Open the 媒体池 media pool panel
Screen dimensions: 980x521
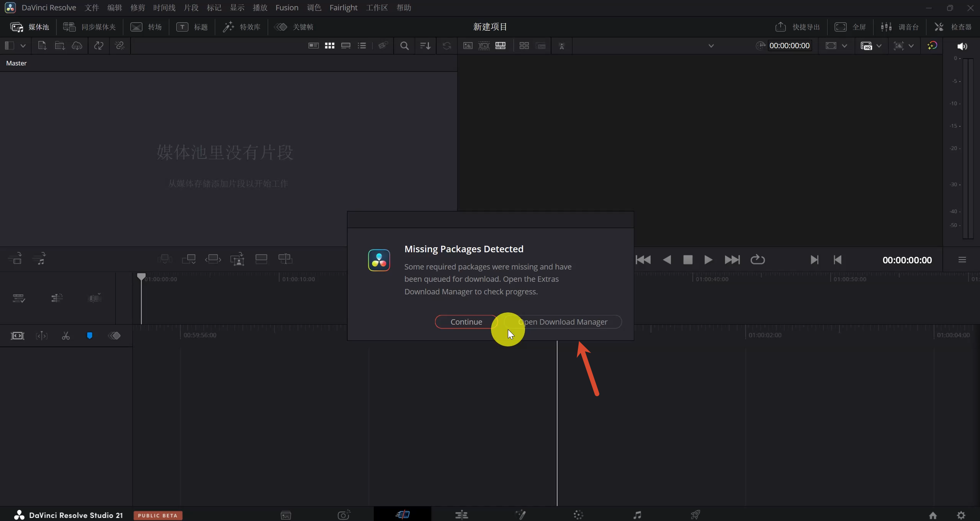coord(29,27)
